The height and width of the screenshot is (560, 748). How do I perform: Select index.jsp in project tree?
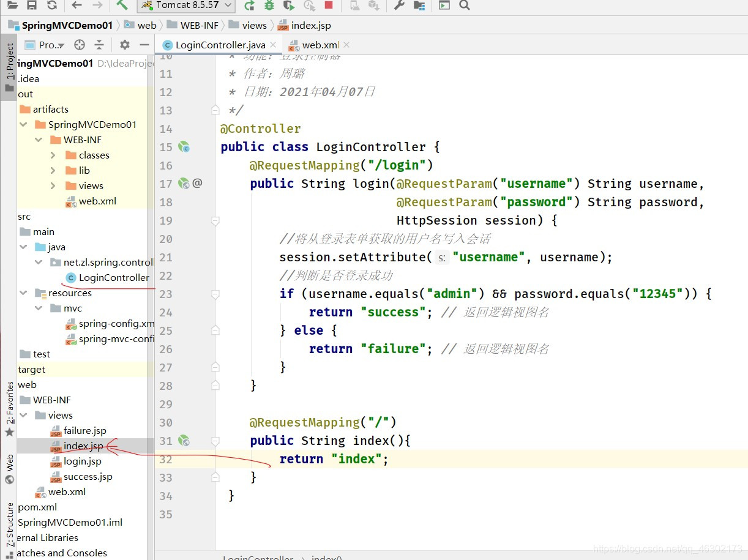click(x=77, y=446)
